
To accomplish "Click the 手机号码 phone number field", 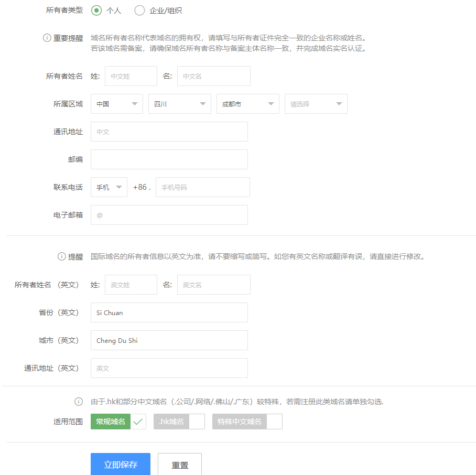I will (203, 187).
